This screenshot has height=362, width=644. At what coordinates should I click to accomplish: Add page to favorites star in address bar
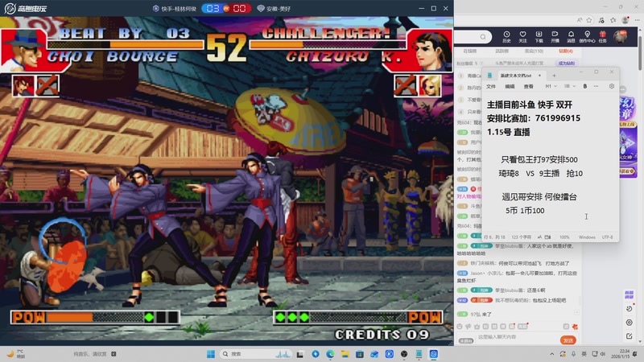tap(589, 19)
